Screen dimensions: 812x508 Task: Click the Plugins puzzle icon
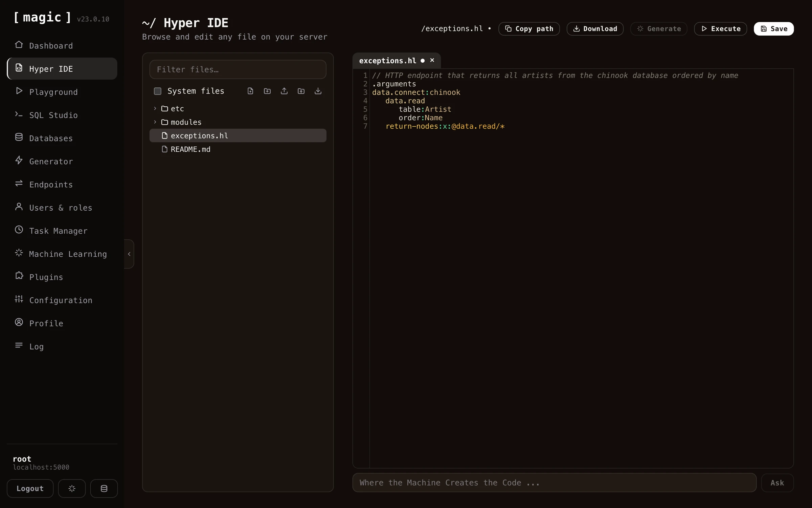19,276
